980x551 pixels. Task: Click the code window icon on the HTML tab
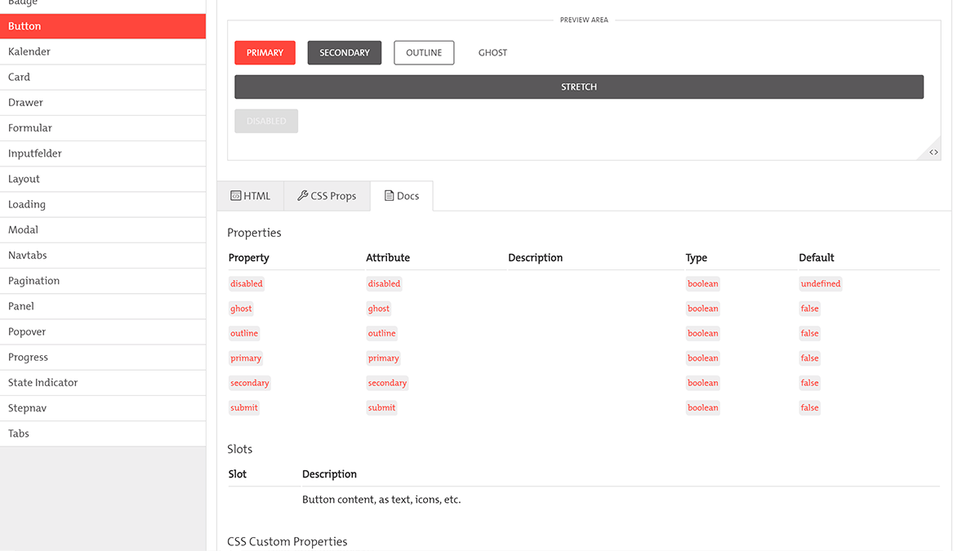point(237,195)
